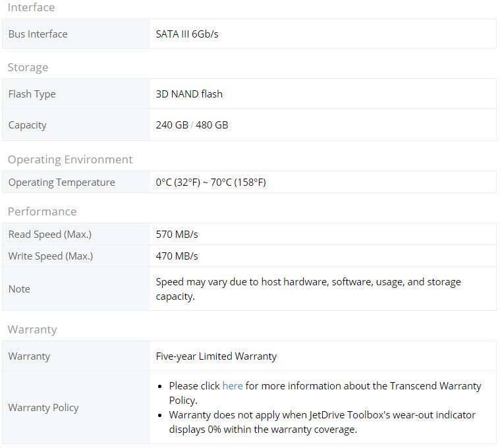
Task: Select the Five-year Limited Warranty text
Action: click(216, 356)
